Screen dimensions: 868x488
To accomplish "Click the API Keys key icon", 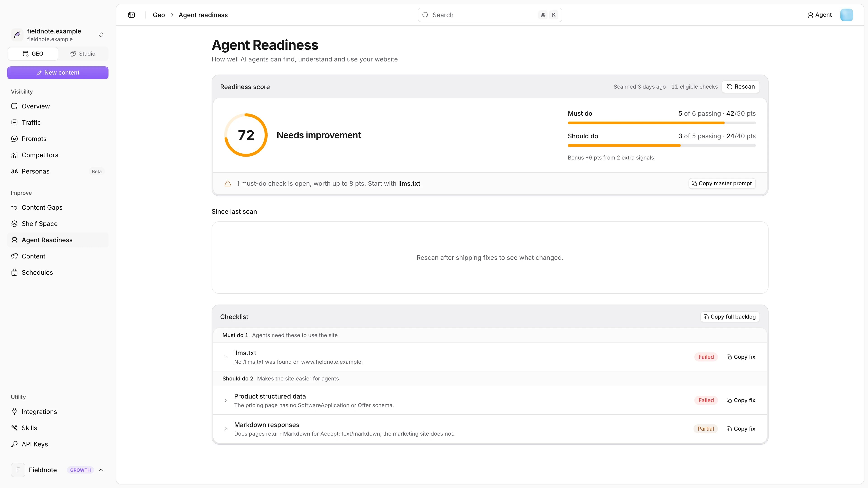I will click(x=14, y=444).
